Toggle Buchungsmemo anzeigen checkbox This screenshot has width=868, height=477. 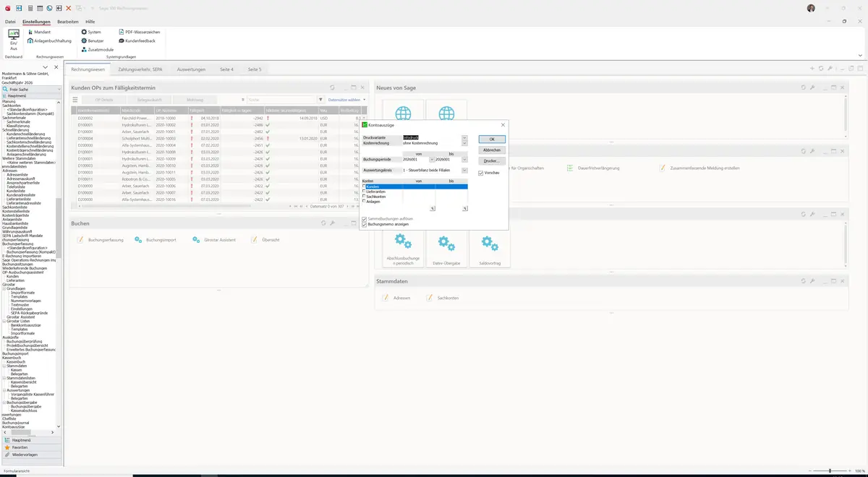(364, 224)
